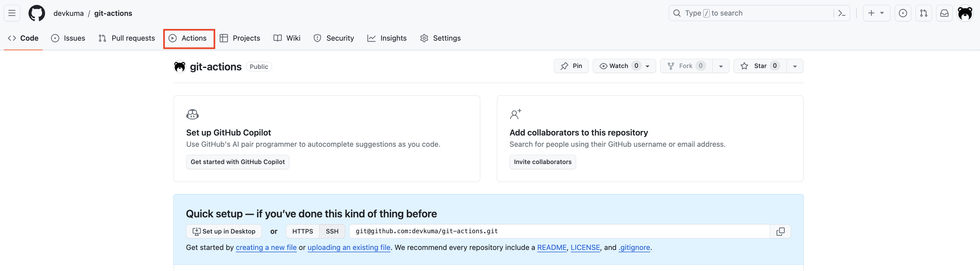
Task: Click Get started with GitHub Copilot
Action: coord(238,162)
